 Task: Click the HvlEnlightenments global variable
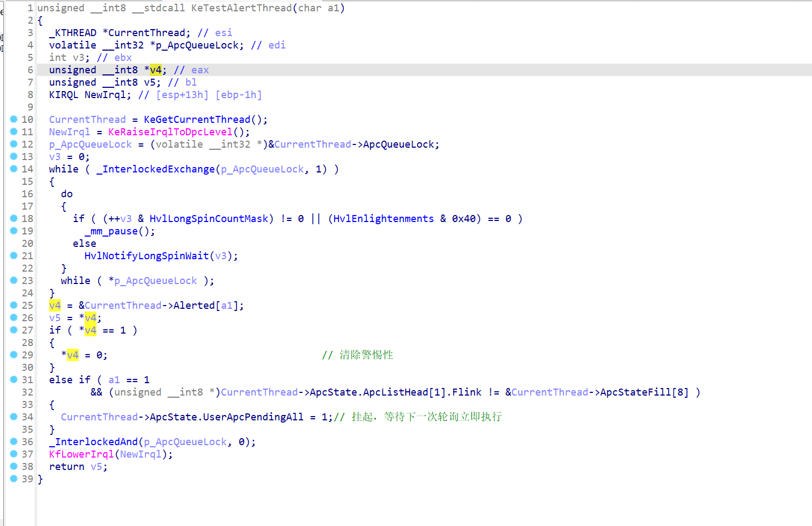(x=383, y=218)
